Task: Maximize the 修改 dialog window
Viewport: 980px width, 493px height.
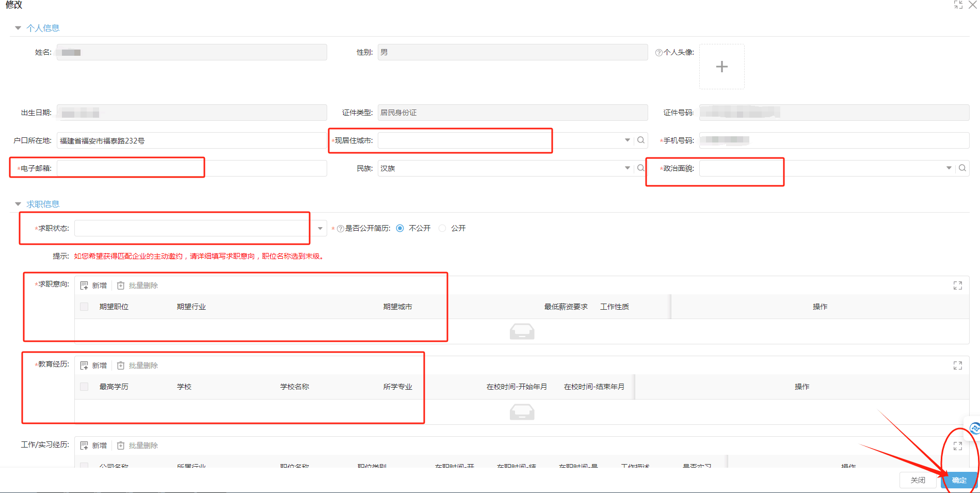Action: (958, 5)
